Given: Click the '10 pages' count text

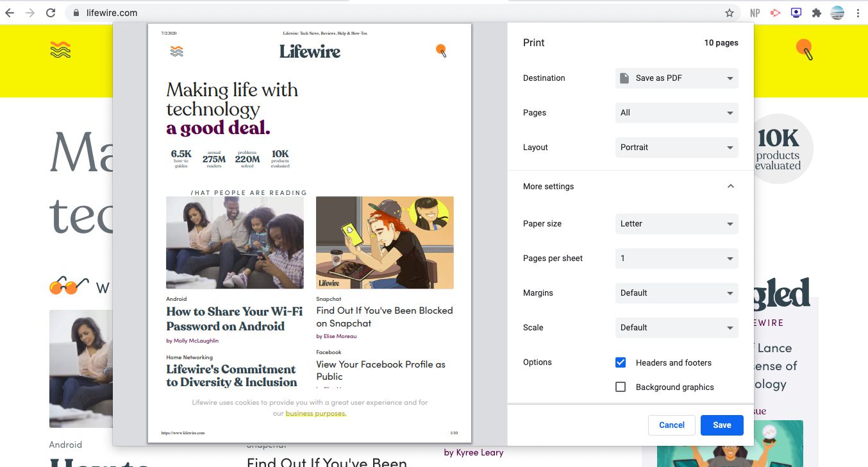Looking at the screenshot, I should pyautogui.click(x=721, y=43).
